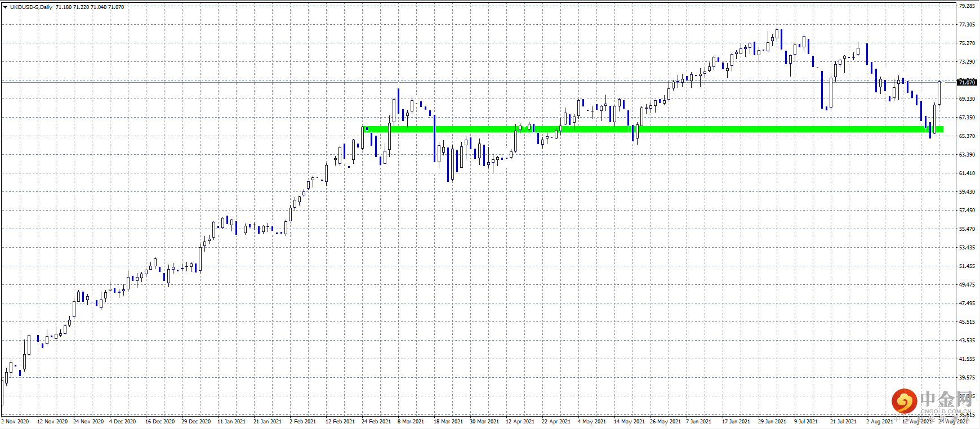Click the 65.370 price scale label
Image resolution: width=980 pixels, height=429 pixels.
click(x=967, y=136)
